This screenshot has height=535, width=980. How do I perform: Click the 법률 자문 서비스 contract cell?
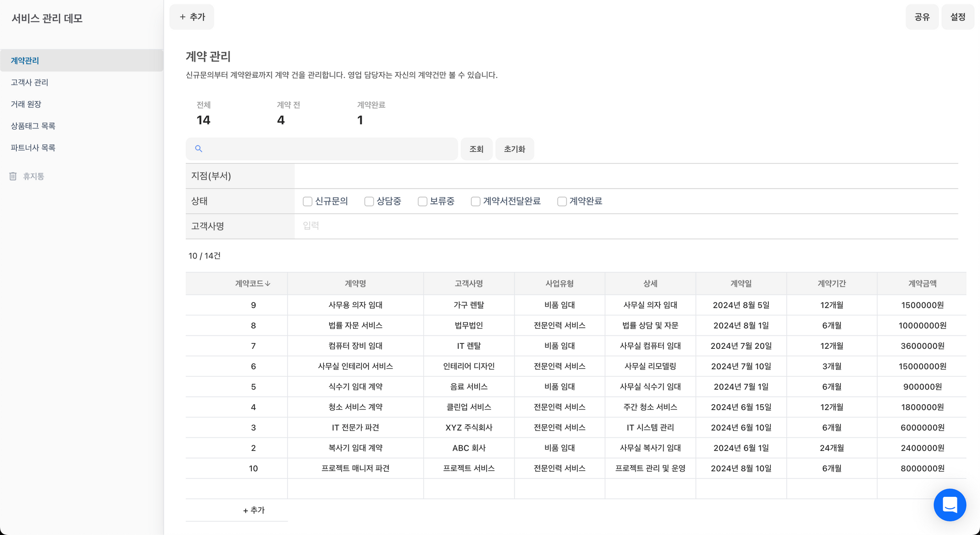click(x=355, y=325)
